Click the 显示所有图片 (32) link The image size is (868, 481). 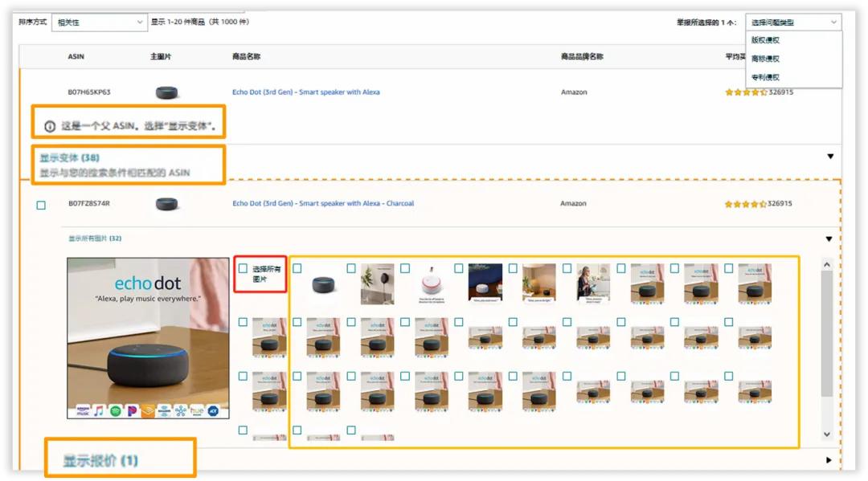tap(95, 238)
